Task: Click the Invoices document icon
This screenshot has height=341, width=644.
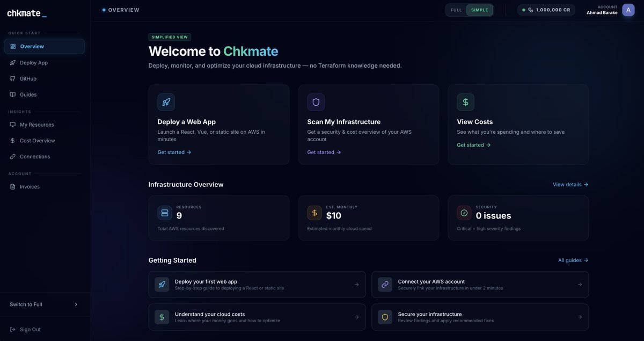Action: tap(13, 186)
